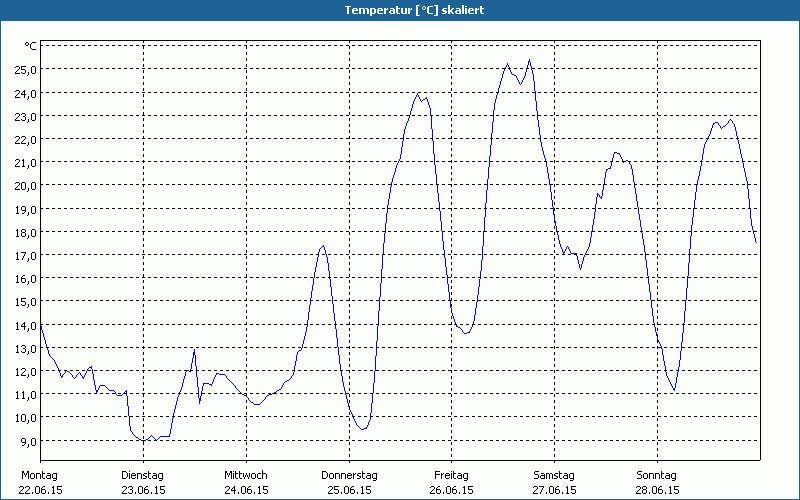Click the 27.06.15 date label

[555, 490]
